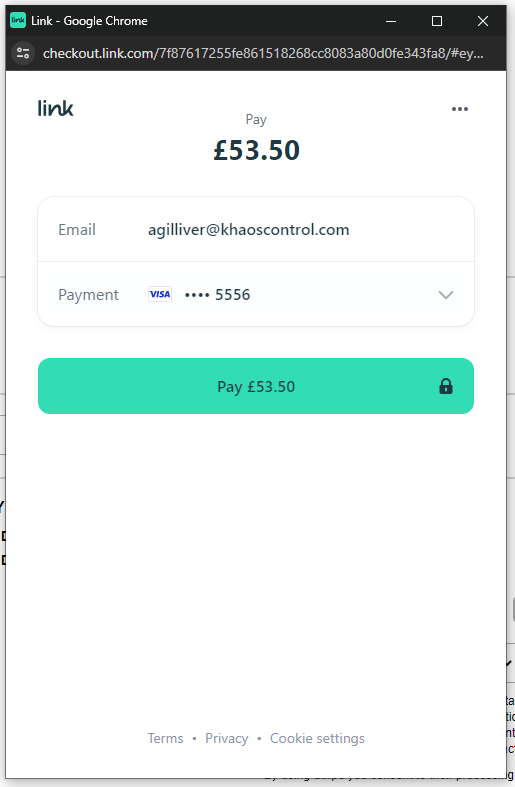
Task: Click the large £53.50 amount heading
Action: (256, 150)
